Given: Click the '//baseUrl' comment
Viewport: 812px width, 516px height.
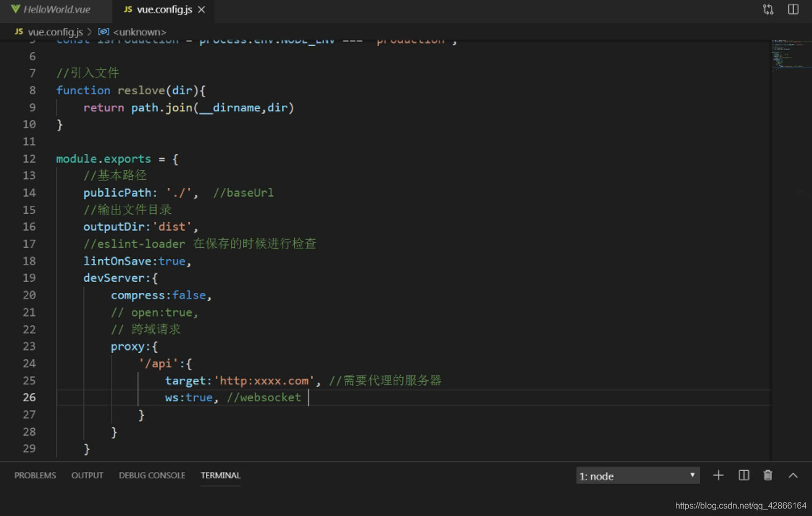Looking at the screenshot, I should click(243, 193).
